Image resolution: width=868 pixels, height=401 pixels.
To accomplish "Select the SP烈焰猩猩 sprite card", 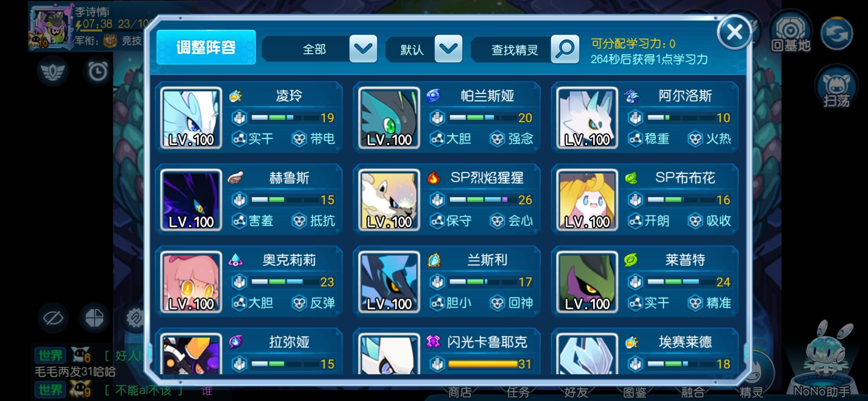I will click(x=447, y=200).
